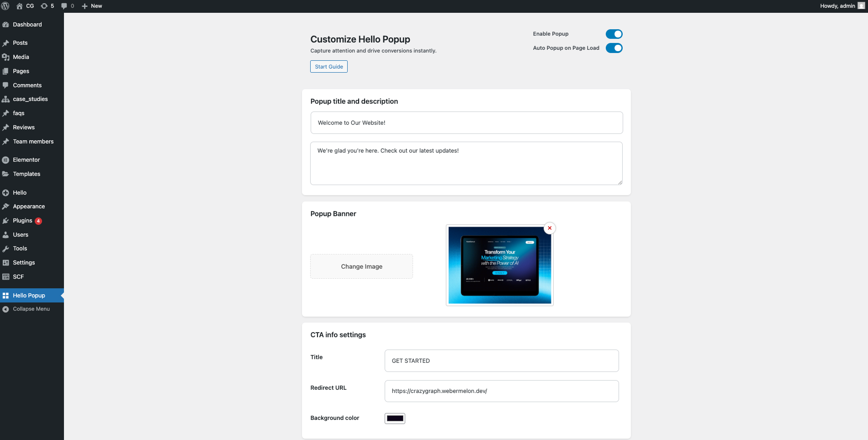Click the Posts pin icon
Image resolution: width=868 pixels, height=440 pixels.
[5, 43]
